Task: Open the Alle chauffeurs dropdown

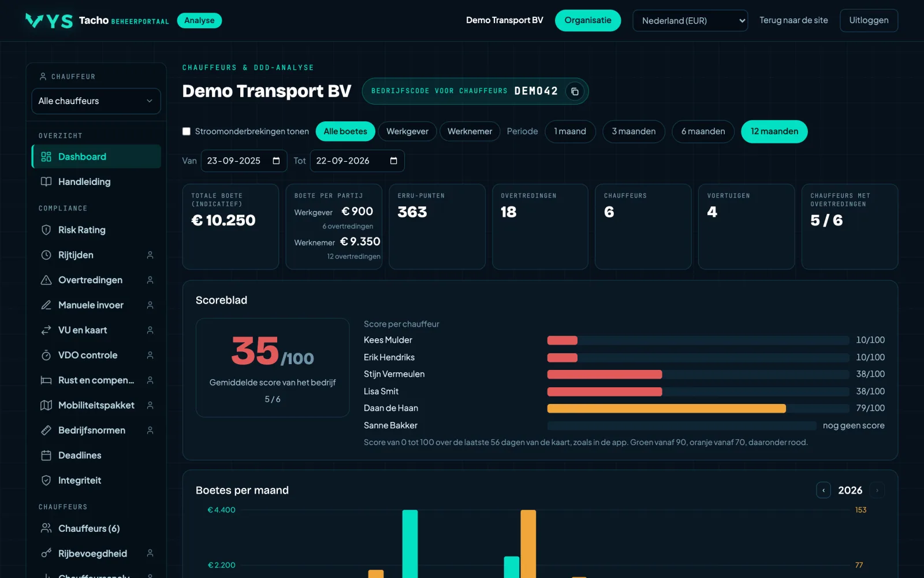Action: point(96,101)
